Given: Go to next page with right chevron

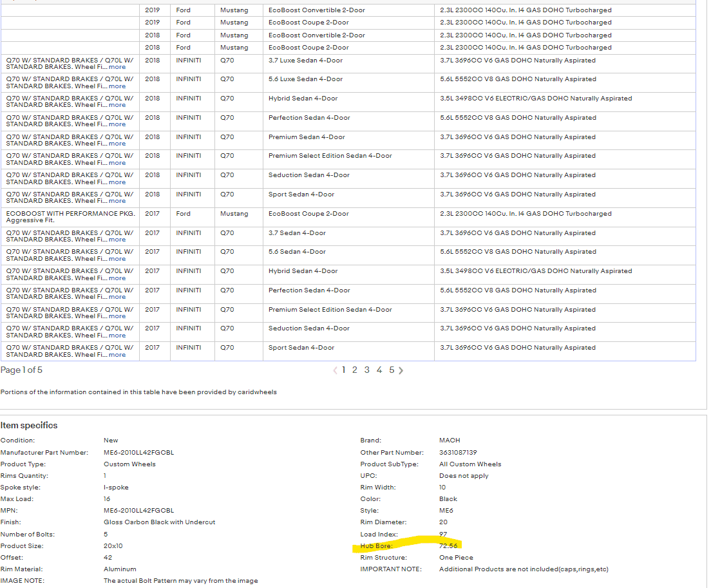Looking at the screenshot, I should pos(401,370).
